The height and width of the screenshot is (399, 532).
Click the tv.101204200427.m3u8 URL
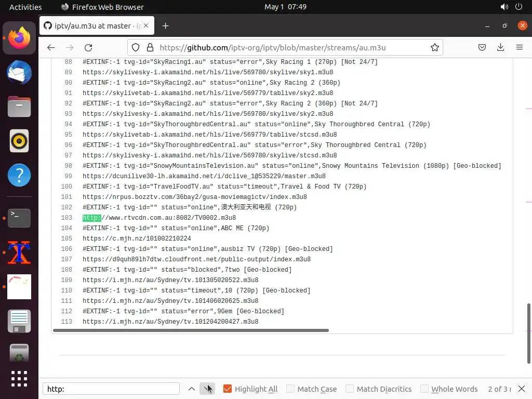pyautogui.click(x=170, y=321)
